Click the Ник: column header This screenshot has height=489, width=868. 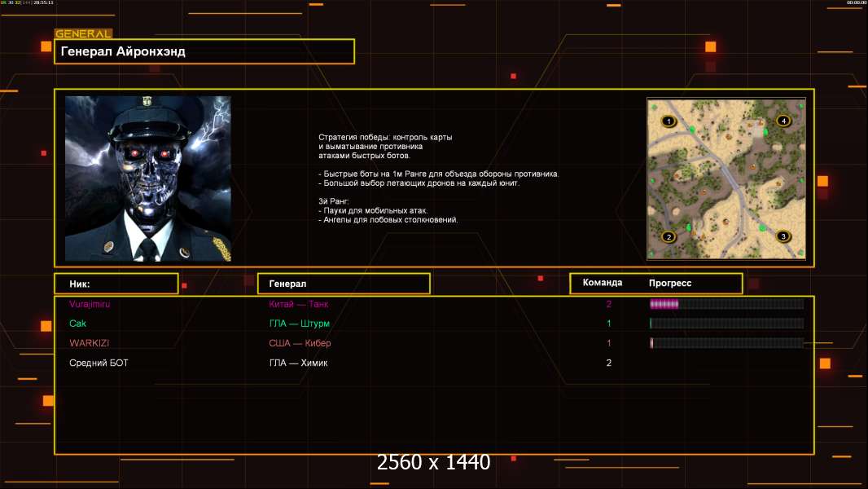[116, 284]
